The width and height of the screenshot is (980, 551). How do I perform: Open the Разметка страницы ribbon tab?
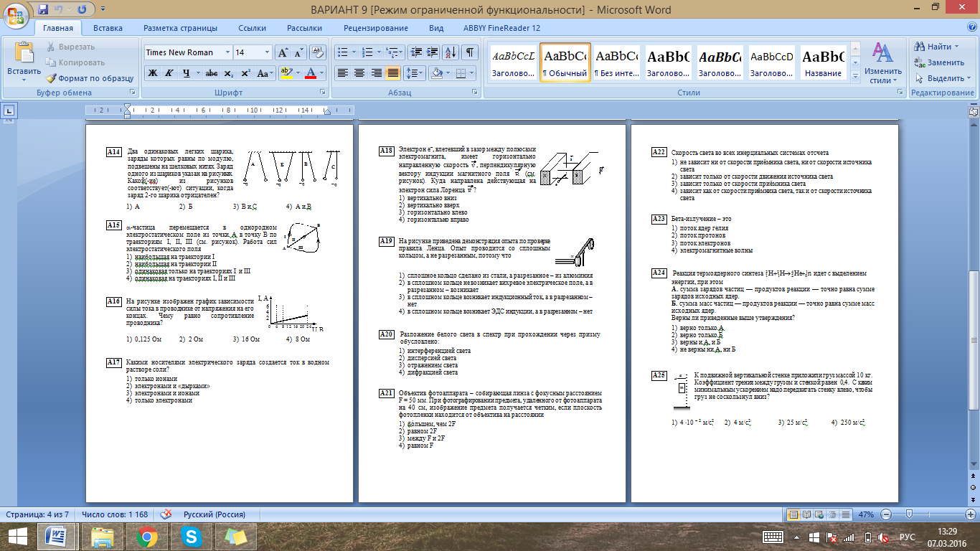point(180,28)
